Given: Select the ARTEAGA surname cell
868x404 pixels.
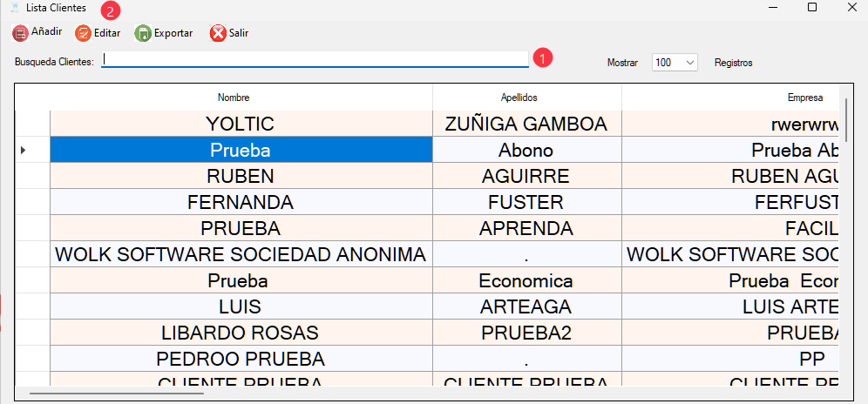Looking at the screenshot, I should click(526, 306).
